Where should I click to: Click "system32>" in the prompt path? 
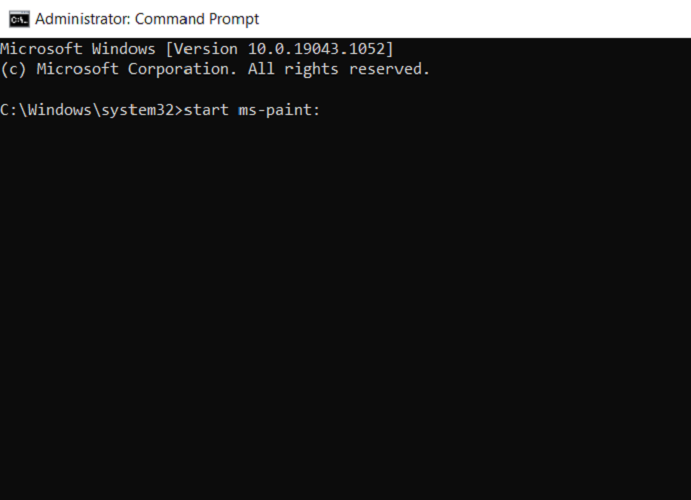[x=142, y=109]
